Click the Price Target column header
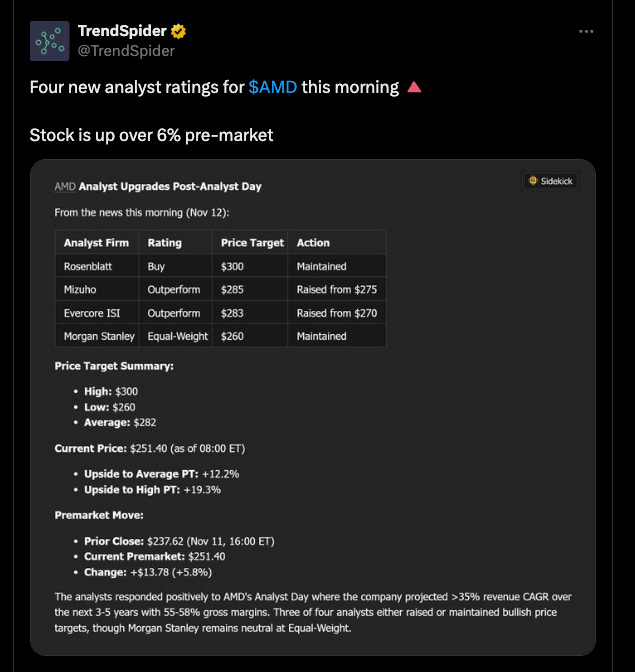Image resolution: width=635 pixels, height=672 pixels. pyautogui.click(x=252, y=242)
